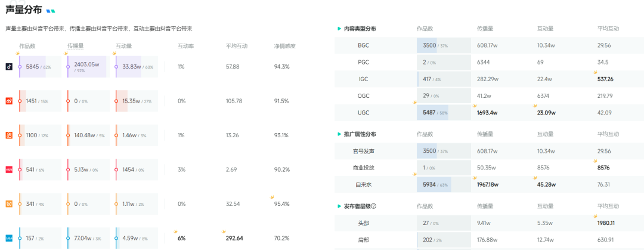Select the 头部 publisher tier row label
The width and height of the screenshot is (644, 250).
point(364,223)
